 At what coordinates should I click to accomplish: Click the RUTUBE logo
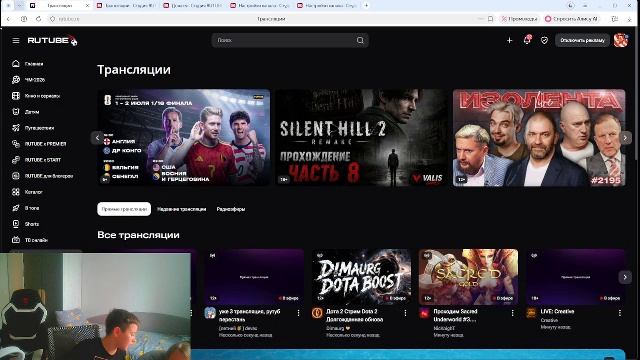point(52,40)
